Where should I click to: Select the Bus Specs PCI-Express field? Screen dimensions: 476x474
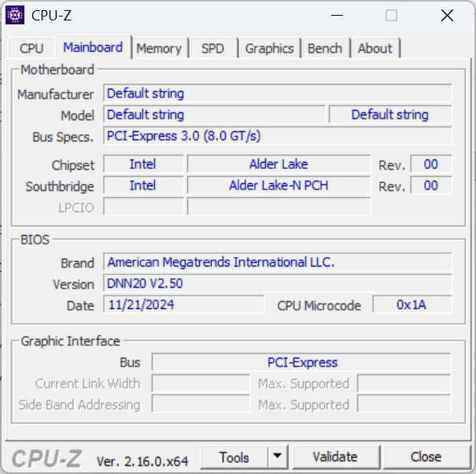click(278, 136)
